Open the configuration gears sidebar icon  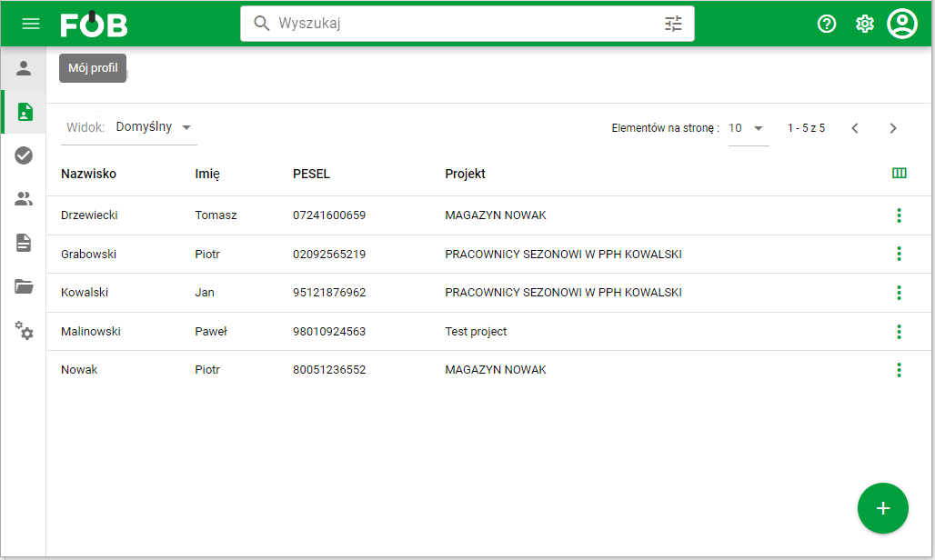click(24, 330)
